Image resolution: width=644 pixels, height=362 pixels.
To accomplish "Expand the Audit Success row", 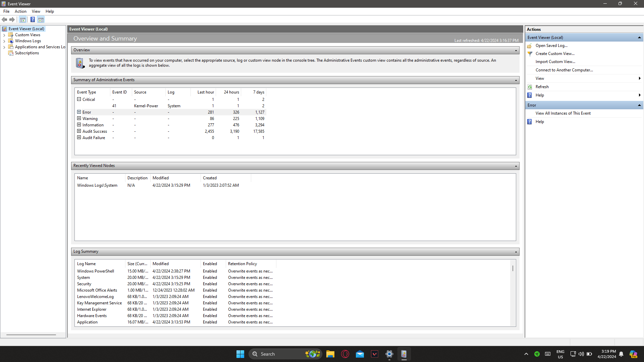I will [79, 131].
